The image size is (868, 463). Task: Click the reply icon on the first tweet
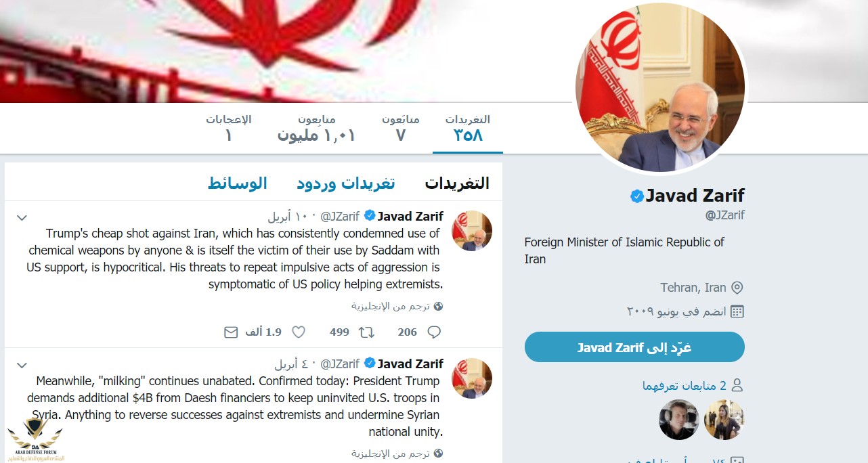point(434,332)
